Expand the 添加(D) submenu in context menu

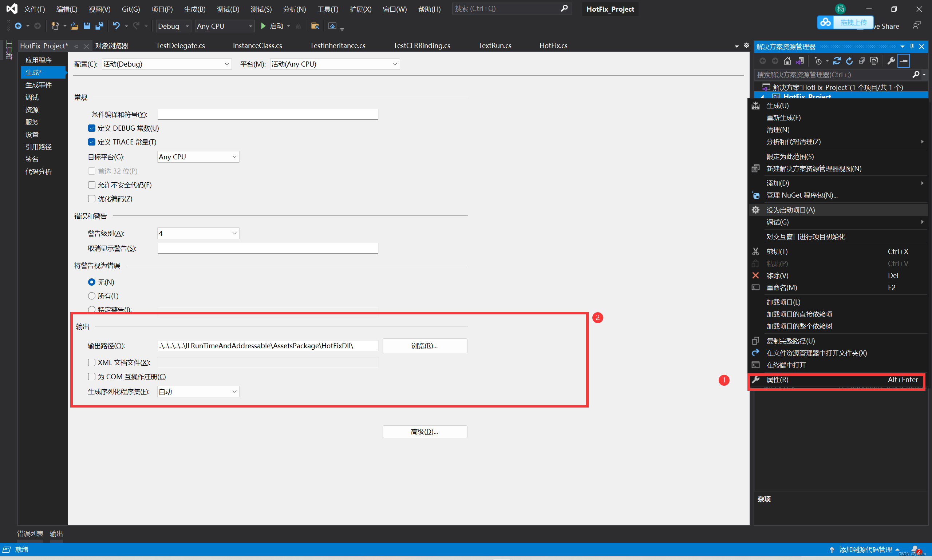[838, 183]
